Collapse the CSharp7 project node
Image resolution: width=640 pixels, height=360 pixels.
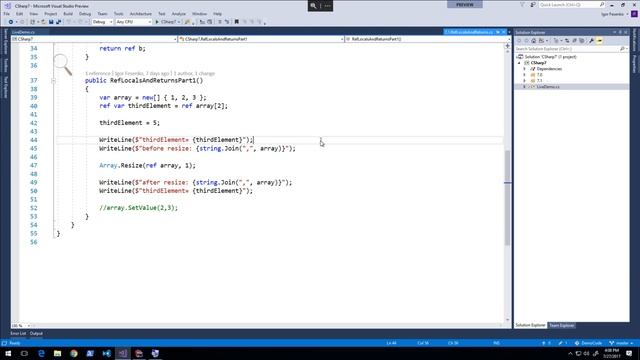pos(519,63)
